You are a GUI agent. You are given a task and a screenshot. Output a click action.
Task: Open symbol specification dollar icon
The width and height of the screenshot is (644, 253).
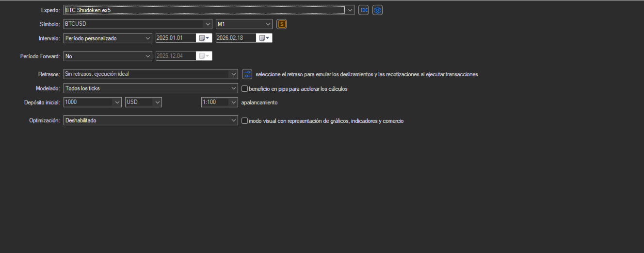(x=282, y=24)
